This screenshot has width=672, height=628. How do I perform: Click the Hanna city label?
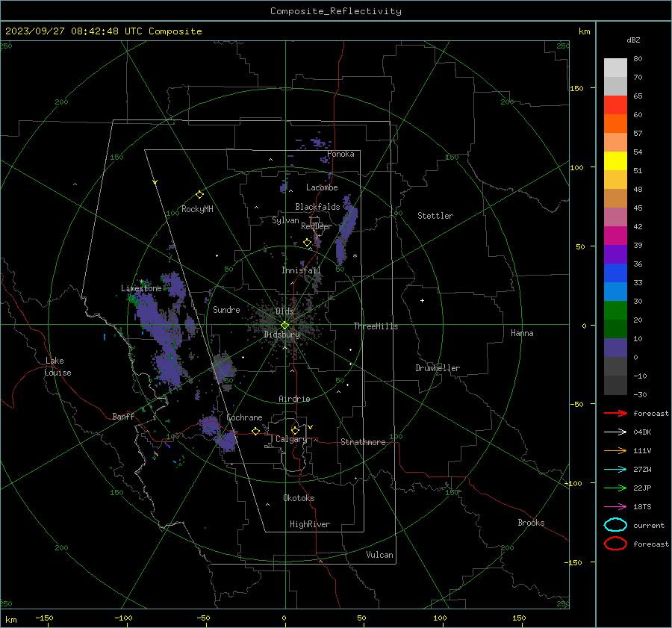(522, 333)
